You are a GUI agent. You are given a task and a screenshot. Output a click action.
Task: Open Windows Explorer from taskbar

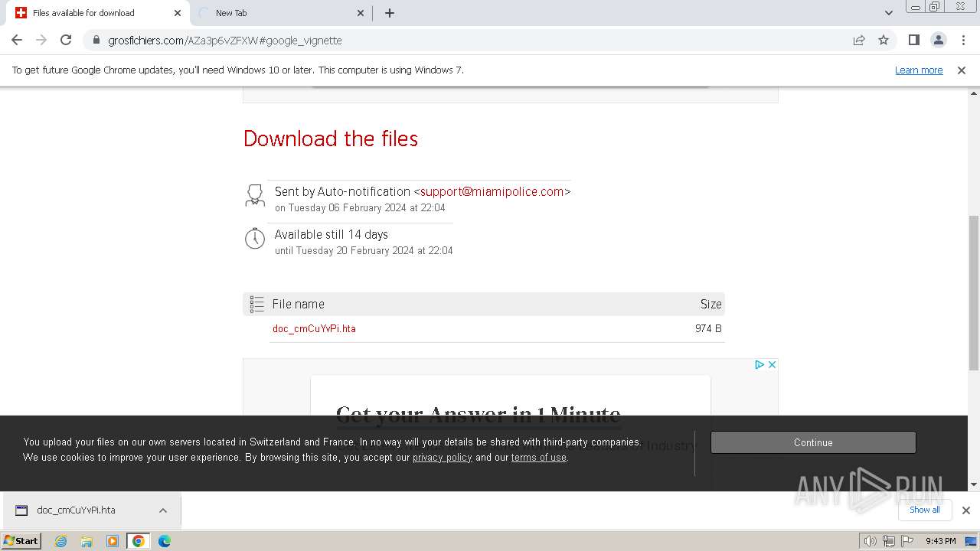coord(87,541)
